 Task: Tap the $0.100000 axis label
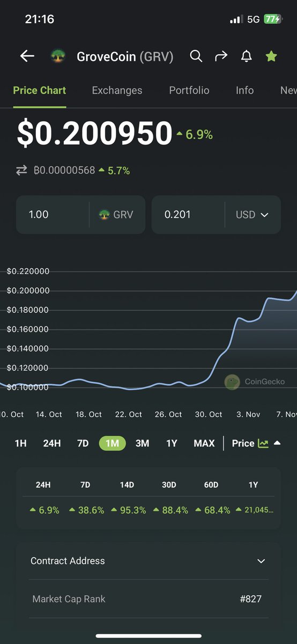click(x=28, y=387)
